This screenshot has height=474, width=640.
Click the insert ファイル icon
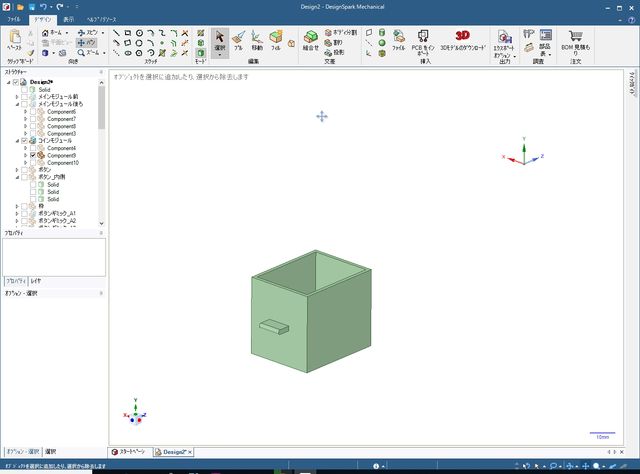(x=398, y=36)
